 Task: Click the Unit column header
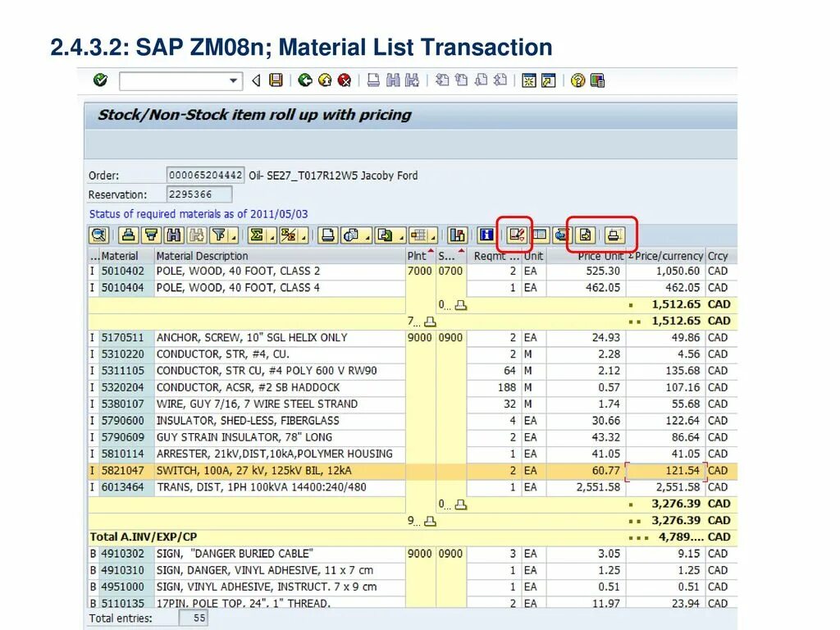point(533,256)
